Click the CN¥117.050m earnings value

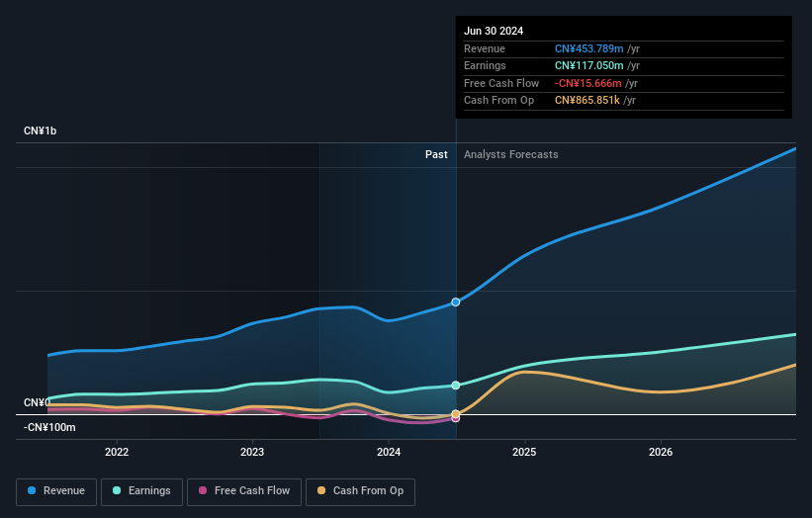point(588,65)
